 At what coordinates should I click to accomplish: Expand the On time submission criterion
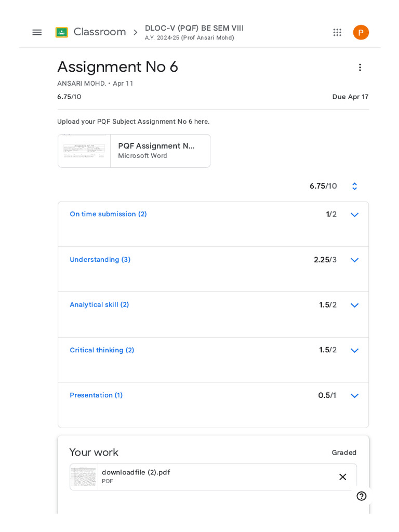click(x=355, y=215)
